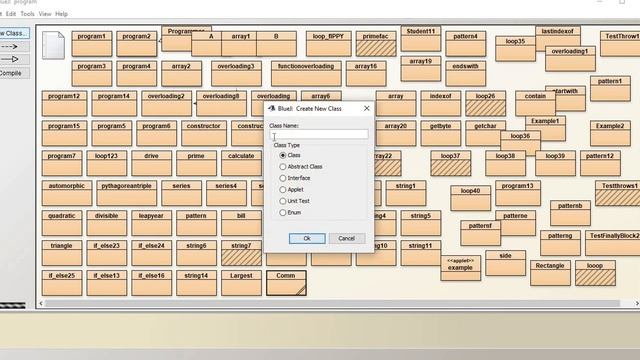The height and width of the screenshot is (360, 640).
Task: Select the side class box
Action: [x=505, y=263]
